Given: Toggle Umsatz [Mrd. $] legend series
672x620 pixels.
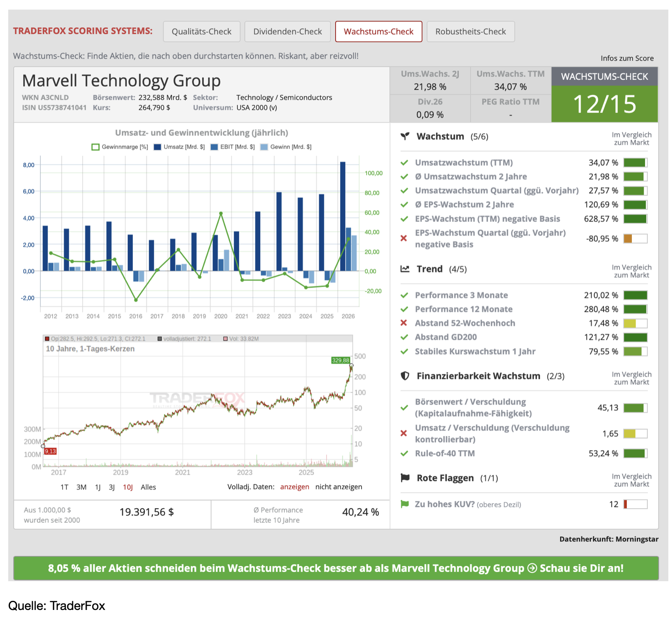Looking at the screenshot, I should [179, 147].
